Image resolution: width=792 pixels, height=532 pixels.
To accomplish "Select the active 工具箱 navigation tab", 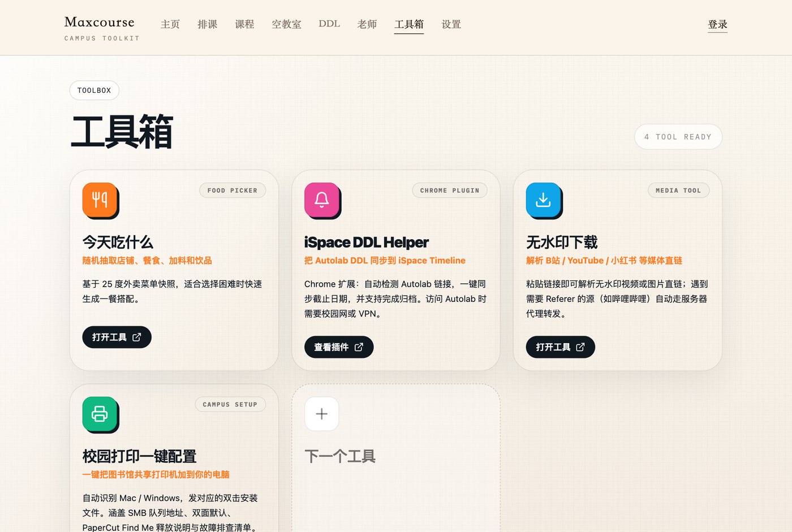I will pyautogui.click(x=409, y=24).
